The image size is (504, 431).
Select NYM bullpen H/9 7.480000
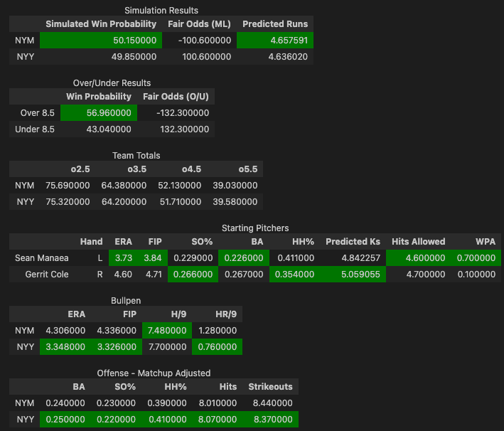(167, 331)
